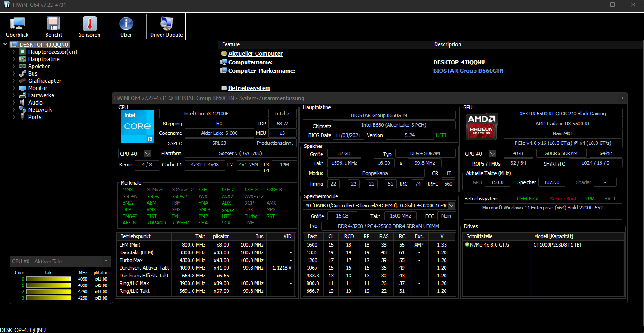Viewport: 644px width, 333px height.
Task: Expand the Laufwerke node
Action: coord(14,95)
